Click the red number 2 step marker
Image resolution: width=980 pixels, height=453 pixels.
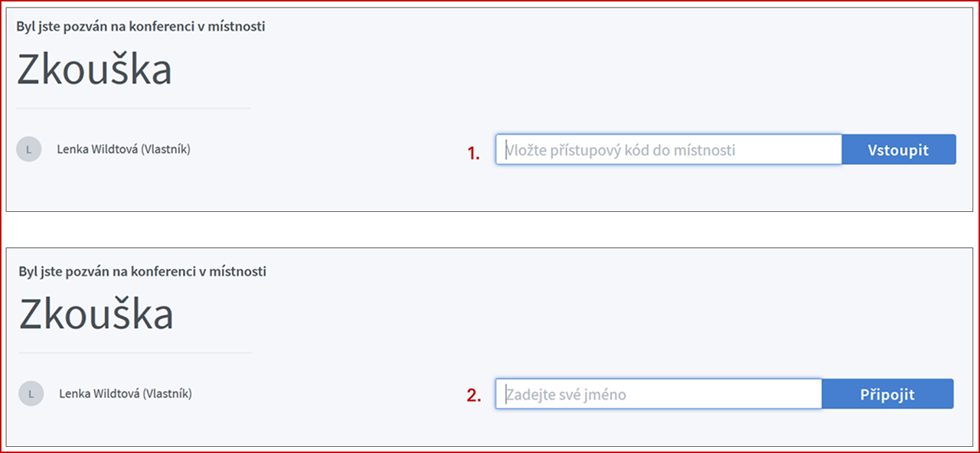474,396
